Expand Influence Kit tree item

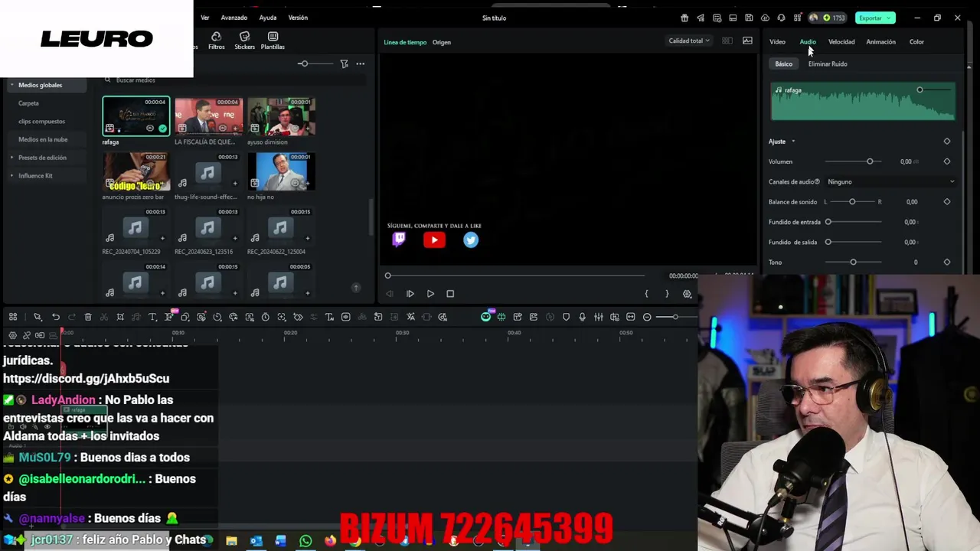[11, 176]
